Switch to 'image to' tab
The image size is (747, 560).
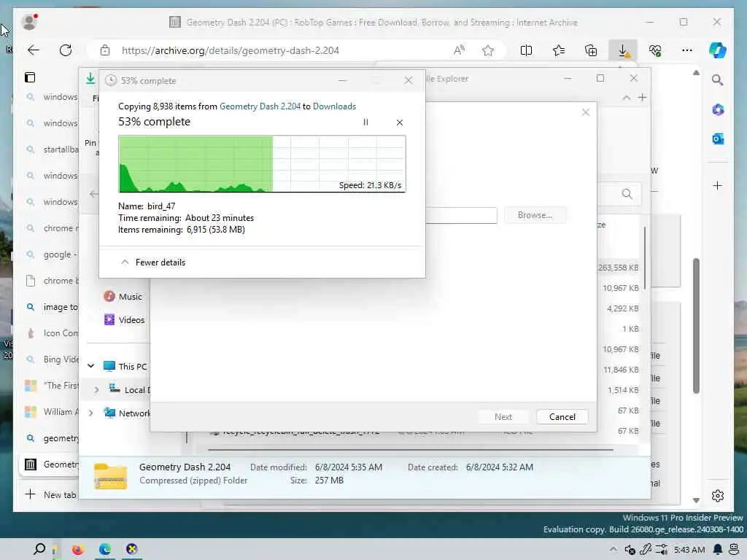(50, 307)
